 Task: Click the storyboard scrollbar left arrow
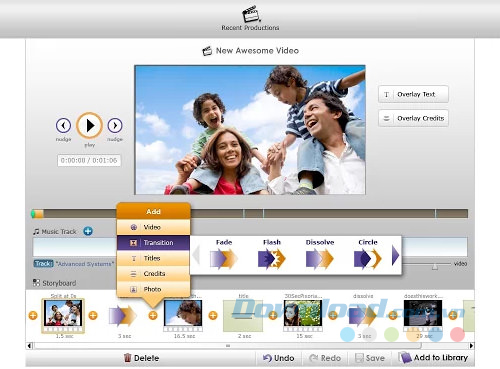click(30, 346)
